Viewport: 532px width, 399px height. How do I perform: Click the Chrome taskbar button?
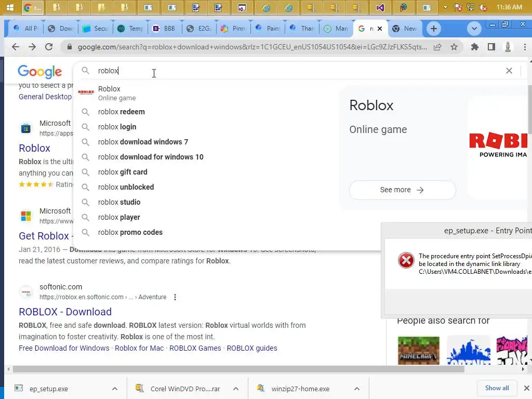33,7
